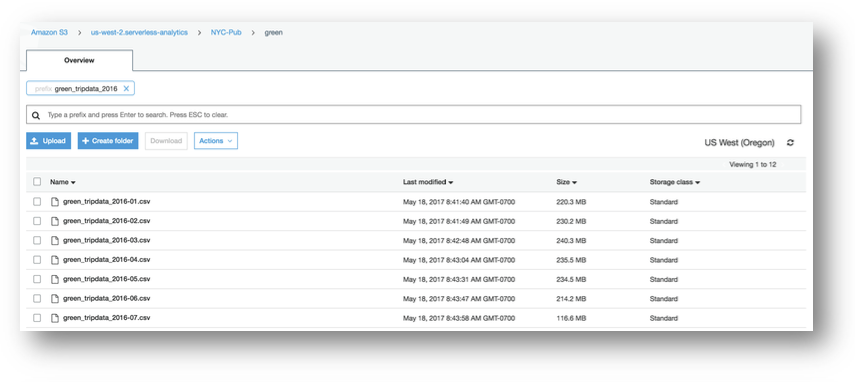
Task: Click the 220.3 MB size value
Action: (x=571, y=202)
